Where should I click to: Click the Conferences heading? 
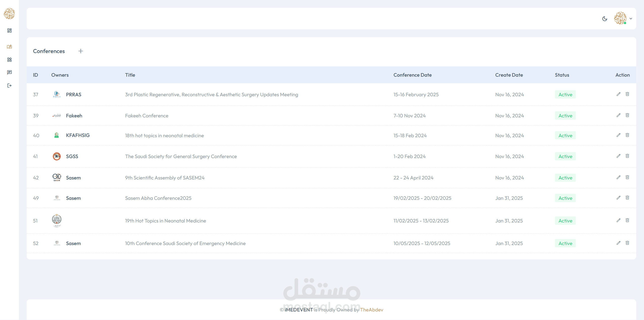click(49, 51)
